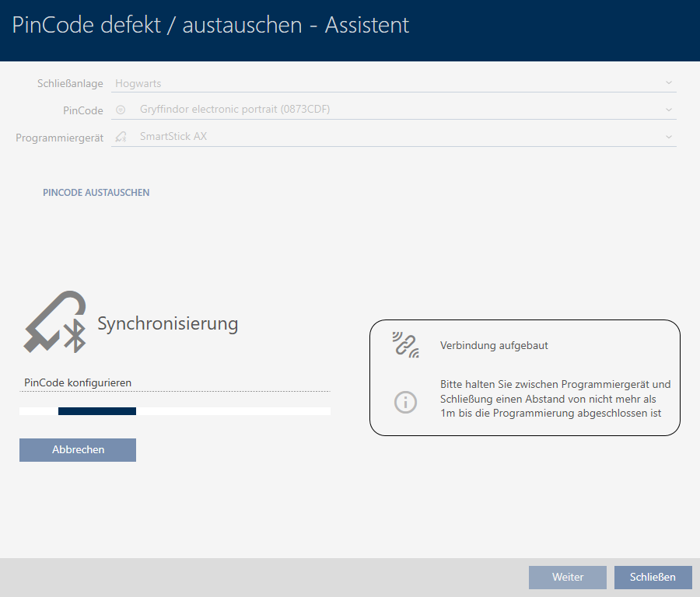Select the Hogwarts locking system field
This screenshot has height=597, width=700.
tap(389, 83)
